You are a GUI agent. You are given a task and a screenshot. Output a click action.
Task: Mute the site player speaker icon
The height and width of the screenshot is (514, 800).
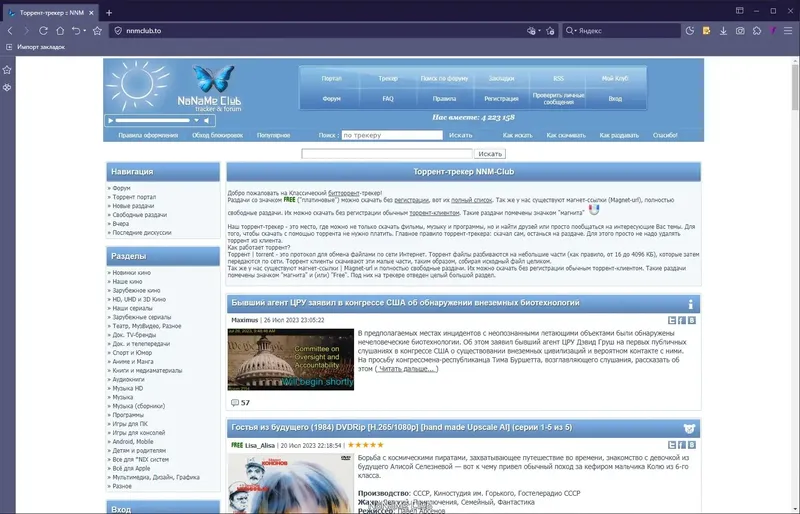point(207,120)
